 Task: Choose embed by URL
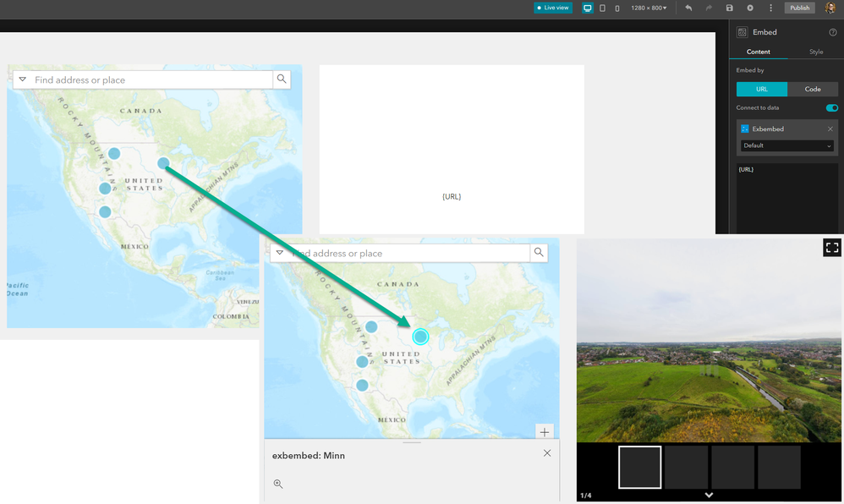(762, 89)
